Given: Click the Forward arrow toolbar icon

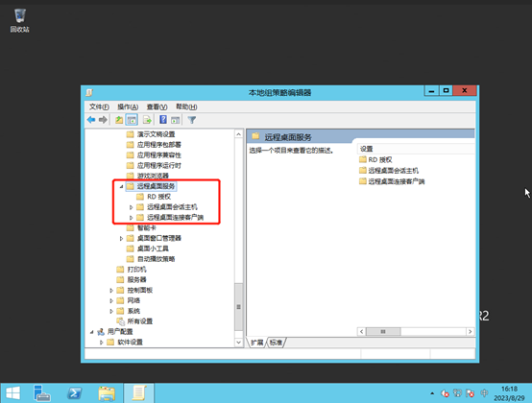Looking at the screenshot, I should click(103, 120).
